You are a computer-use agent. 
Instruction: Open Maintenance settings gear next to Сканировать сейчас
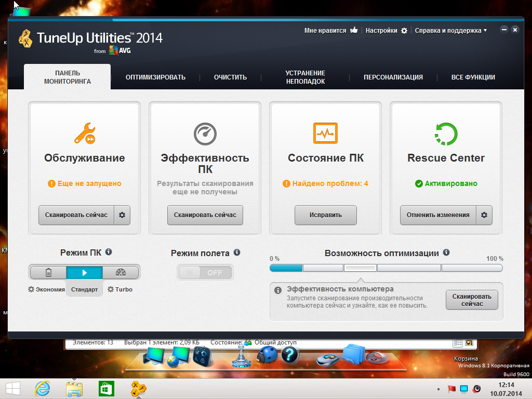tap(122, 215)
